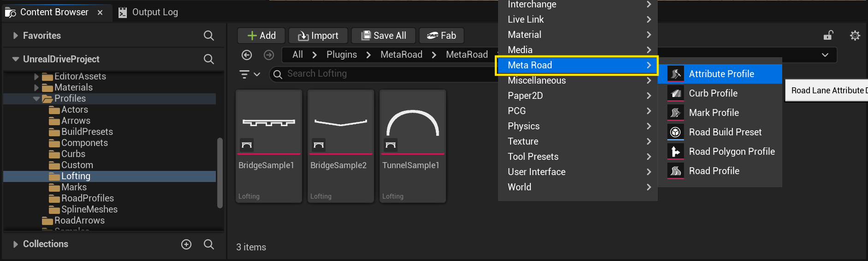Open the filter options dropdown

250,74
